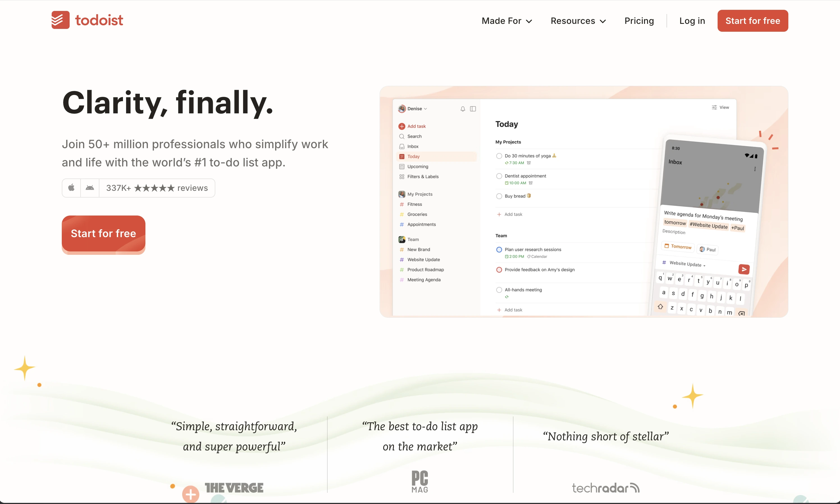
Task: Click the Team workspace avatar icon
Action: pos(401,239)
